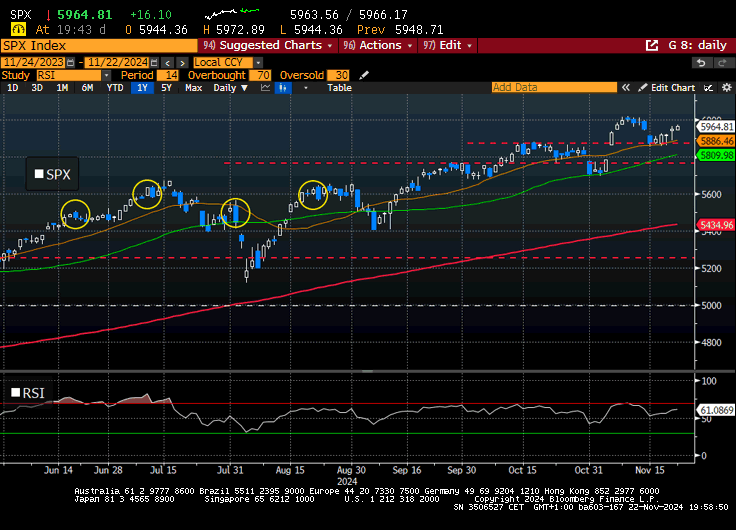Click the Overbought value field 70
Image resolution: width=736 pixels, height=530 pixels.
[261, 75]
